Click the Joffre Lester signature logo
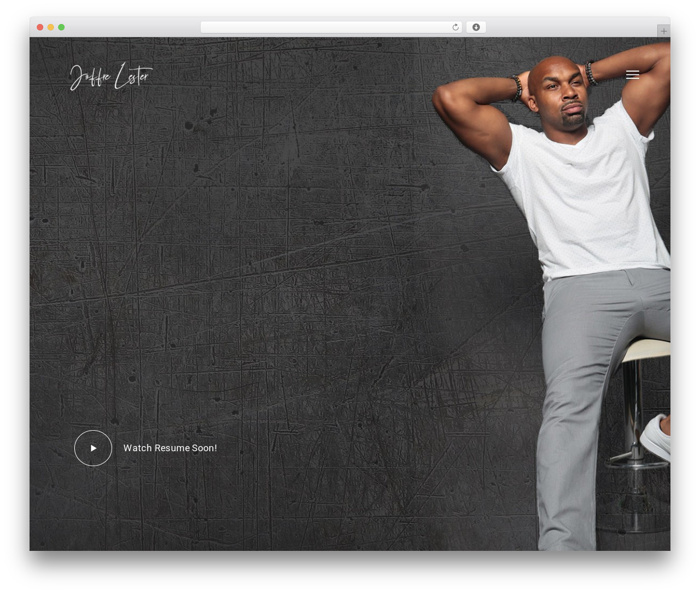The width and height of the screenshot is (700, 593). (112, 77)
